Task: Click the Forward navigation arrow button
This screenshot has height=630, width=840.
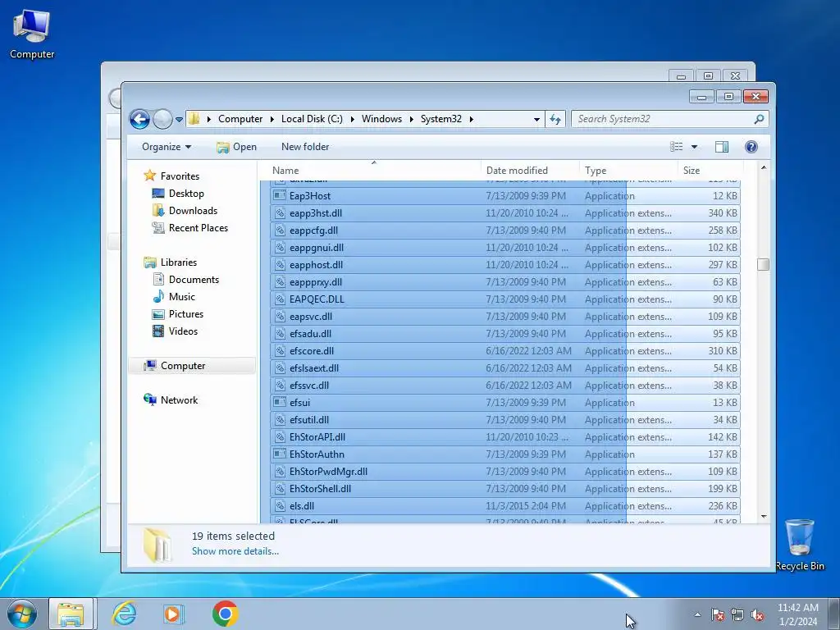Action: pos(162,119)
